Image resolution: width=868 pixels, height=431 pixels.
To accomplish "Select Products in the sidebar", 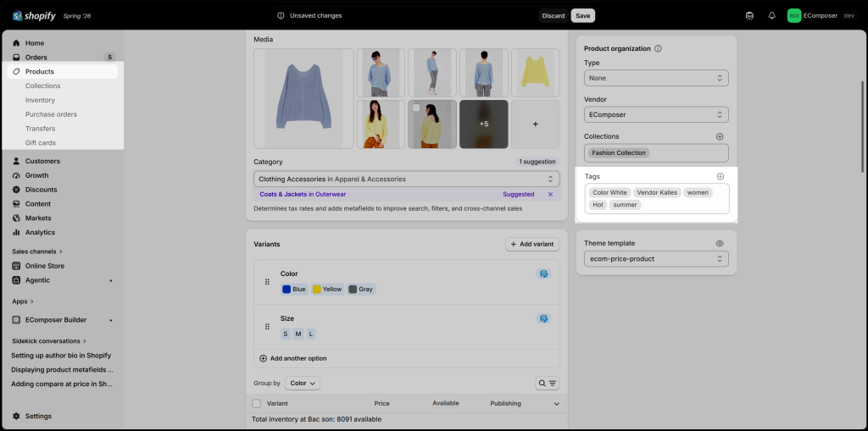I will coord(63,71).
